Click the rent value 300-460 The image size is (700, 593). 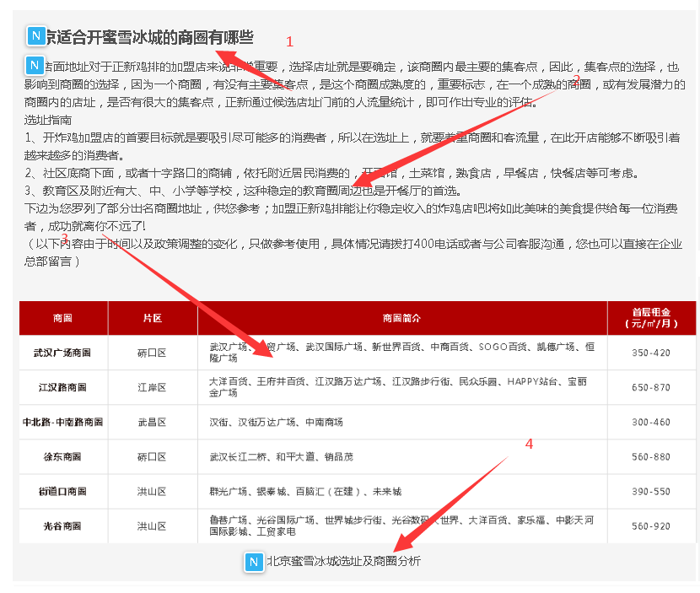[x=651, y=422]
